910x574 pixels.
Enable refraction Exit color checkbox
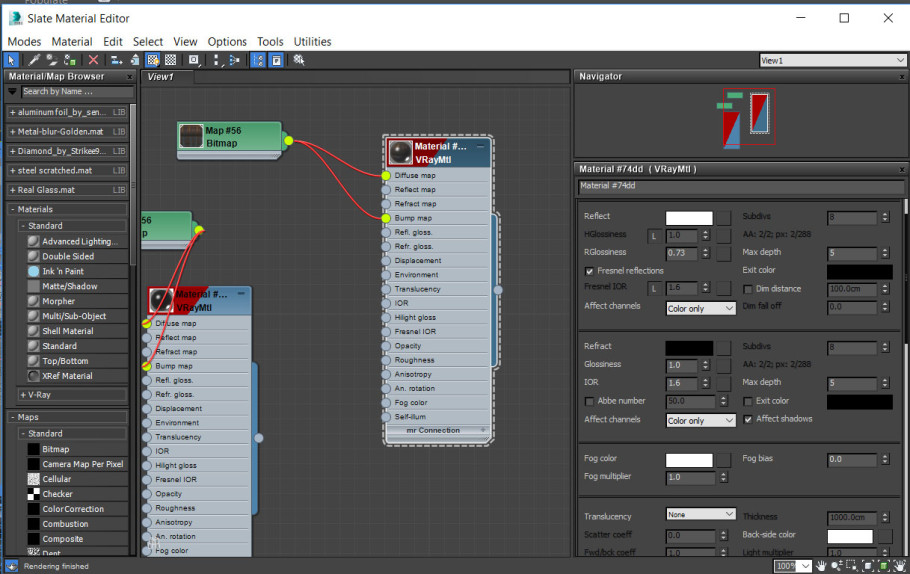pos(748,401)
